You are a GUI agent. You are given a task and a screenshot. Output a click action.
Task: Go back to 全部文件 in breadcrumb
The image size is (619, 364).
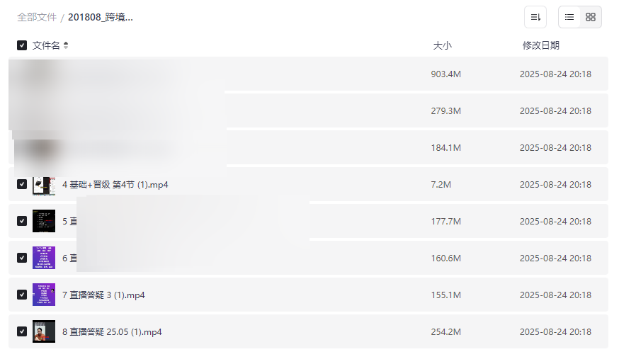click(37, 17)
